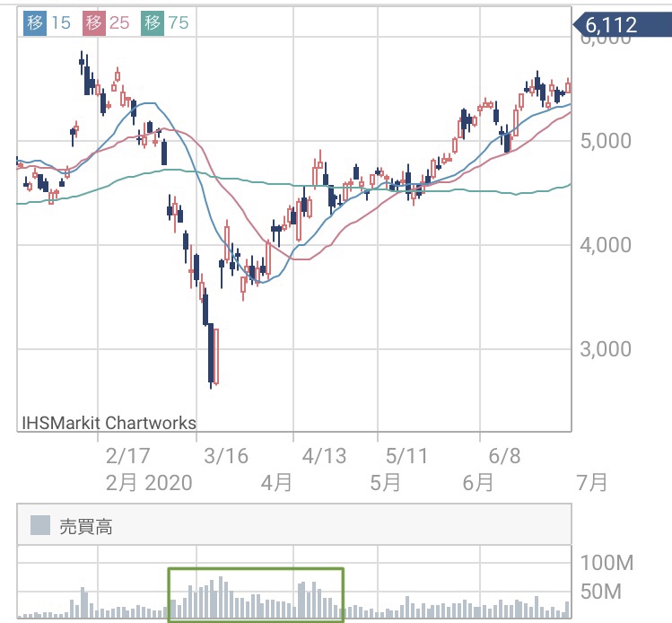Click the blue 移 icon for 15
The image size is (672, 623).
click(x=35, y=22)
